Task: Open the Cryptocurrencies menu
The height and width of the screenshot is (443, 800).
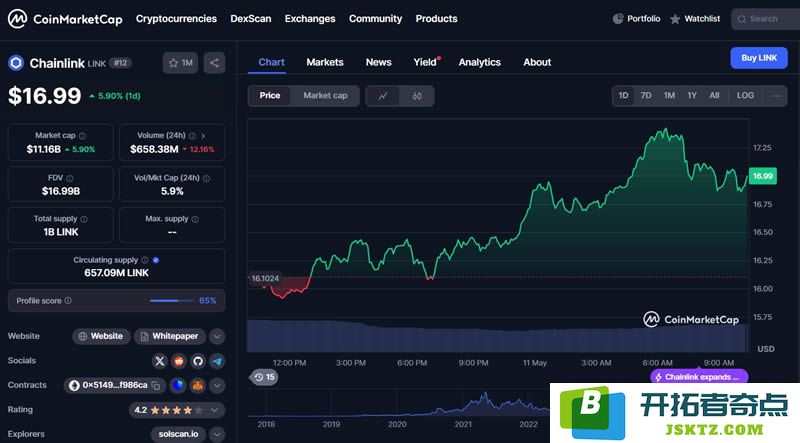Action: [176, 19]
